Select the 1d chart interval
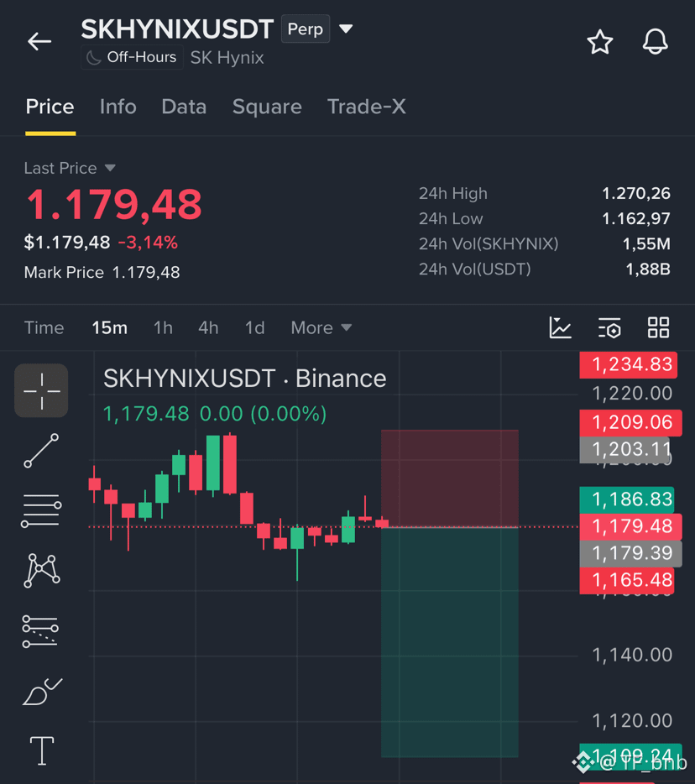The image size is (695, 784). click(x=255, y=328)
